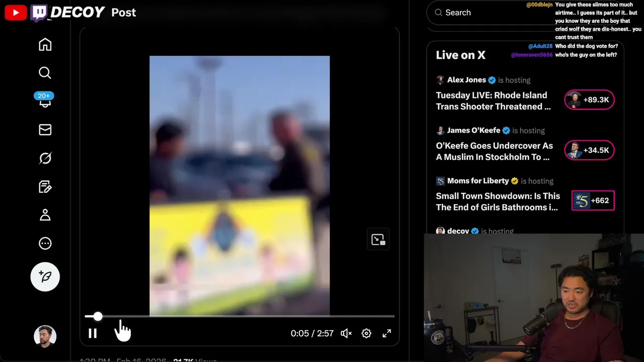The image size is (644, 362).
Task: Click the 'Live on X' heading
Action: pyautogui.click(x=460, y=55)
